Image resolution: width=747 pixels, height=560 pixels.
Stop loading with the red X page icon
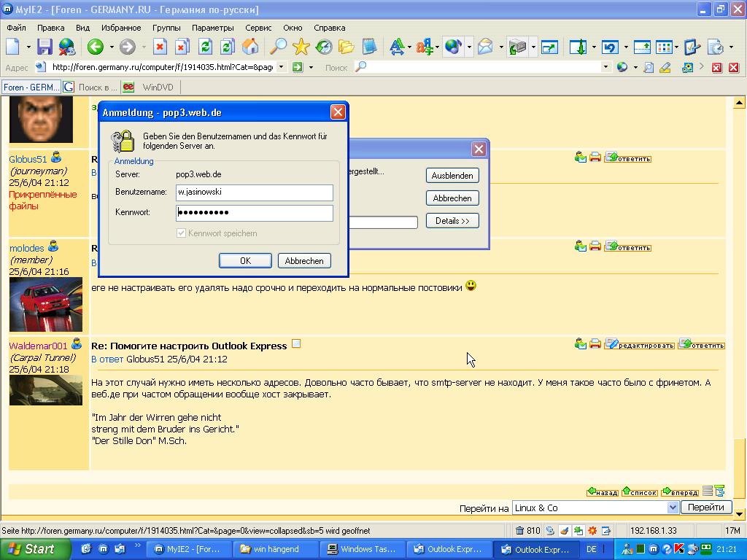[x=160, y=47]
